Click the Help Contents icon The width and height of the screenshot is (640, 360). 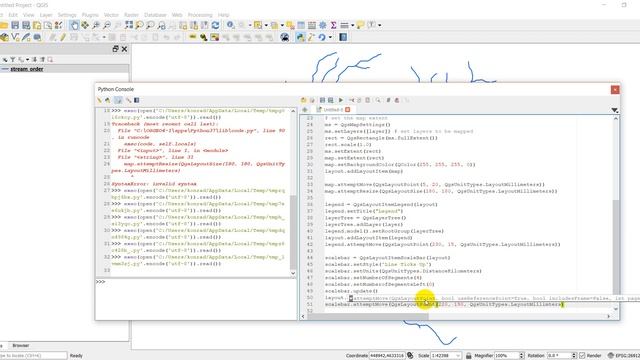pos(343,38)
